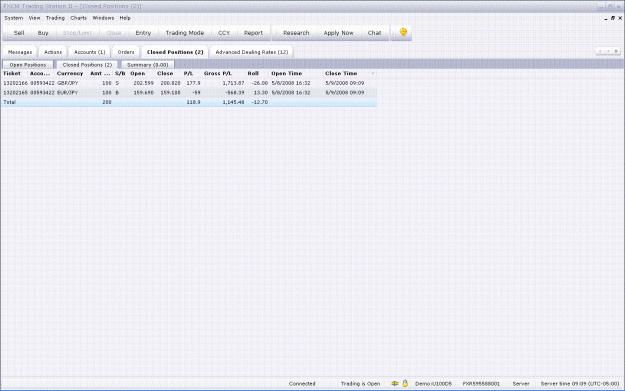Sort by the Close Time column header
This screenshot has height=391, width=625.
(x=341, y=73)
